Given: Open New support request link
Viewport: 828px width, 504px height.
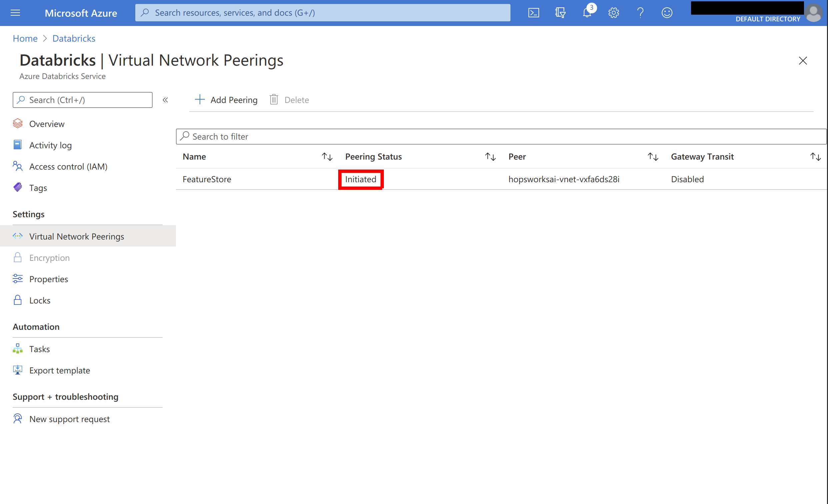Looking at the screenshot, I should coord(69,418).
